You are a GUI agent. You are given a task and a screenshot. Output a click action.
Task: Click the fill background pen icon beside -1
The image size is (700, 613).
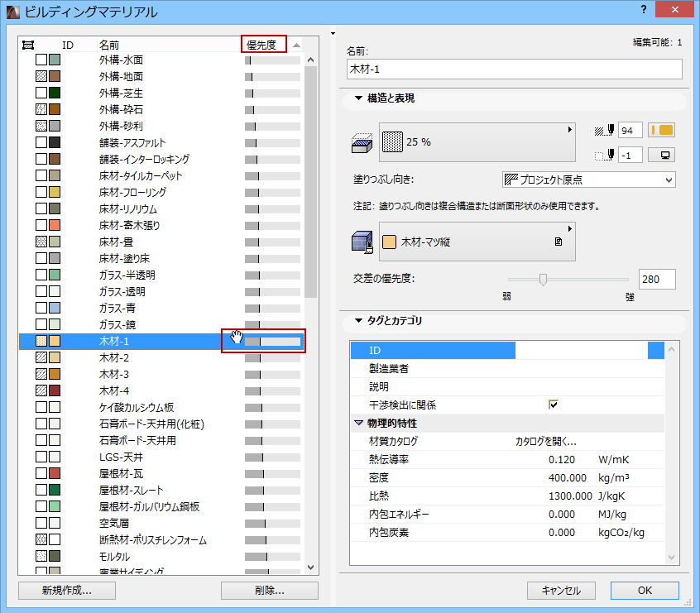[x=605, y=156]
